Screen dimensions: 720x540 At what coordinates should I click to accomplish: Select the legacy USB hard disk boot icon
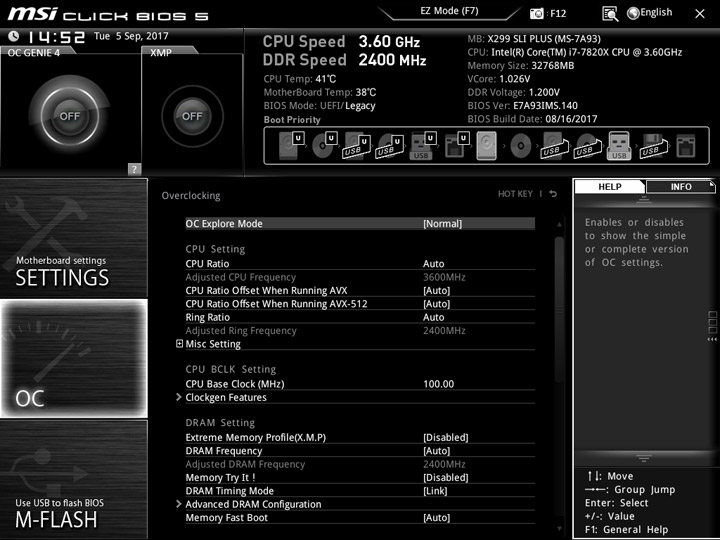coord(554,146)
